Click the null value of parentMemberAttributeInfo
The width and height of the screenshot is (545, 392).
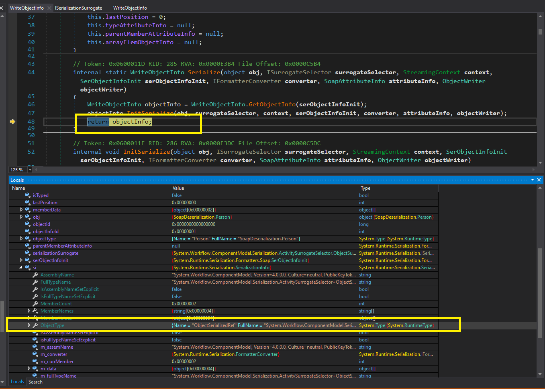click(x=176, y=246)
